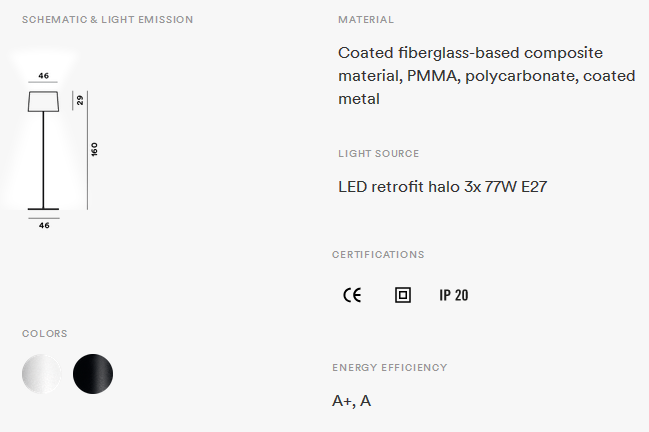Click the LED retrofit halo 3x 77W E27 text
The width and height of the screenshot is (649, 432).
(x=442, y=187)
